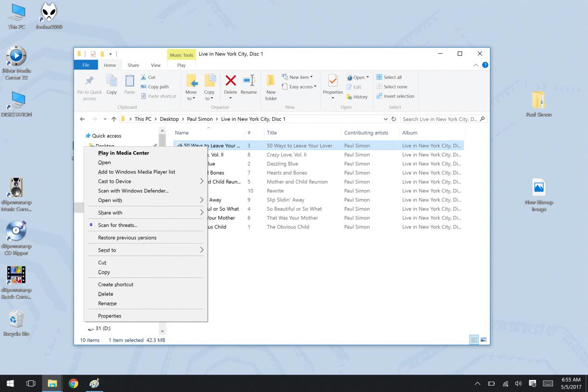Switch to details view toggle

[474, 340]
